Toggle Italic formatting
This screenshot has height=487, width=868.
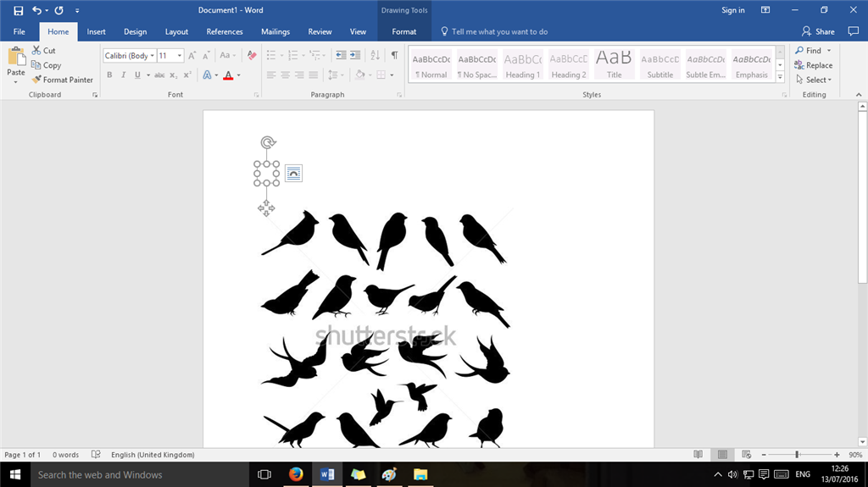tap(124, 75)
